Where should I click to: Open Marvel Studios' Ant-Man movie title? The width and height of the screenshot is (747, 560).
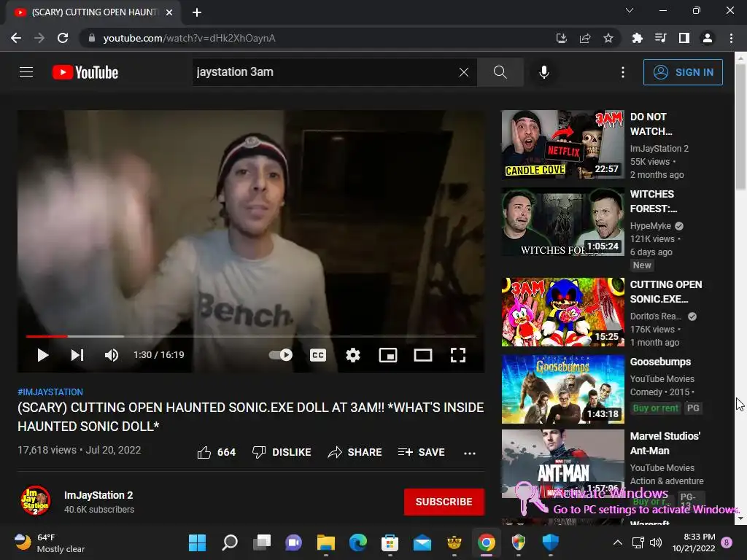tap(665, 443)
